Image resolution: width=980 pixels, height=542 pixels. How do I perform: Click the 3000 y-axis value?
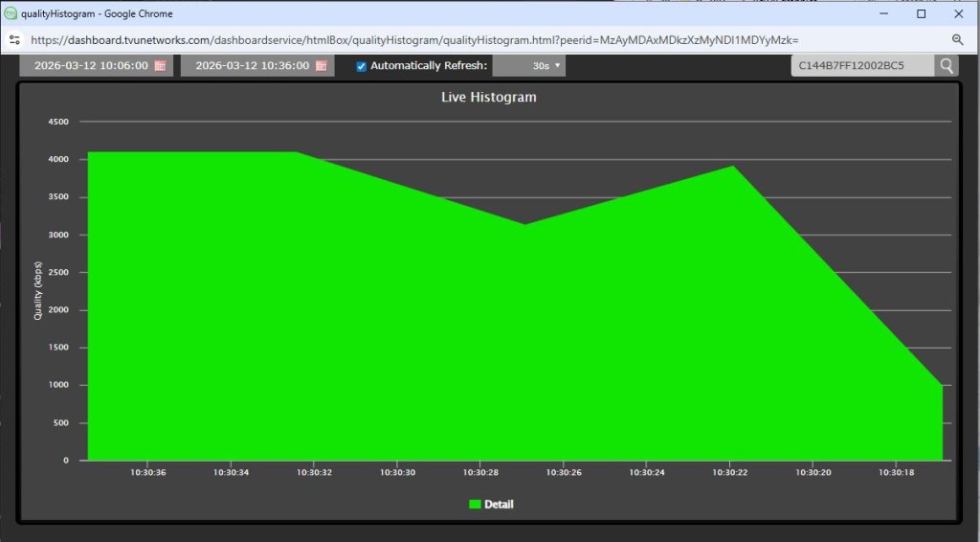point(58,235)
